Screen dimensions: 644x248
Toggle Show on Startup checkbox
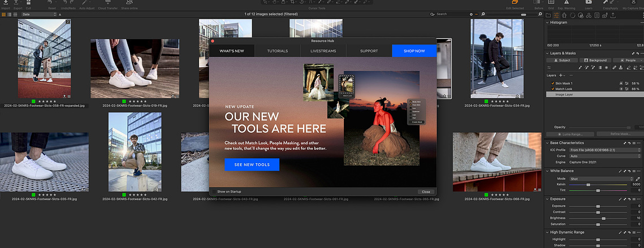click(x=214, y=192)
